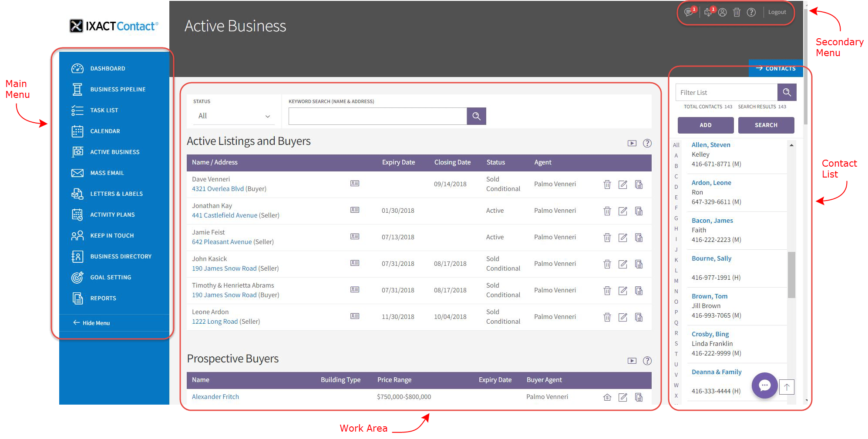Image resolution: width=868 pixels, height=439 pixels.
Task: Delete the John Kasick listing
Action: 607,264
